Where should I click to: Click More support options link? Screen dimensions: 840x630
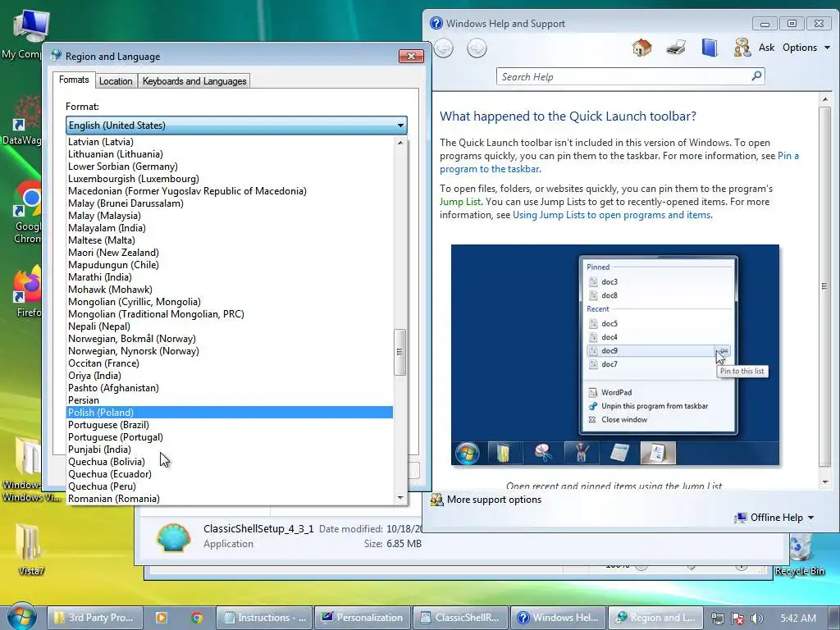tap(494, 500)
